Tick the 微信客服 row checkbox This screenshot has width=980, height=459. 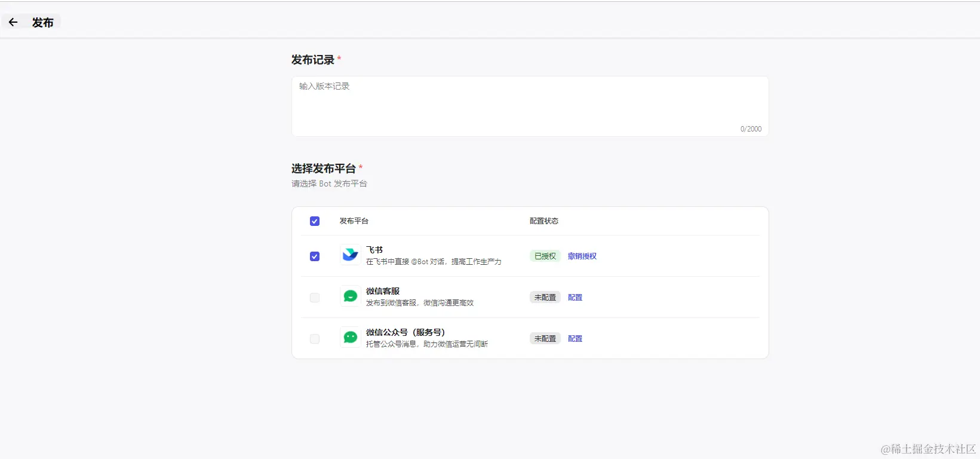coord(315,298)
